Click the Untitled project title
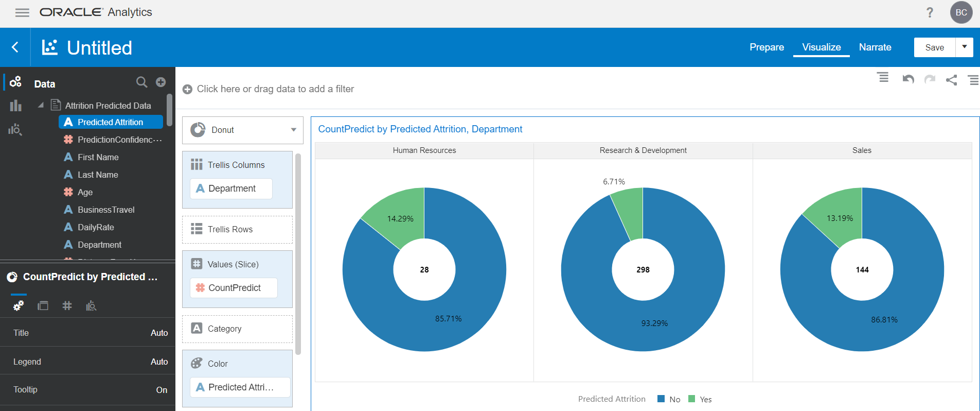Viewport: 980px width, 411px height. [x=100, y=48]
